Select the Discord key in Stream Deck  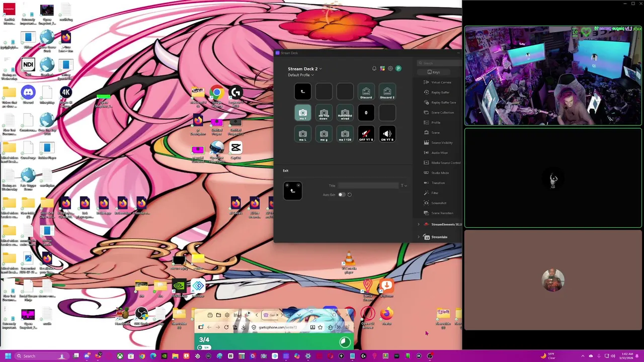pyautogui.click(x=366, y=92)
